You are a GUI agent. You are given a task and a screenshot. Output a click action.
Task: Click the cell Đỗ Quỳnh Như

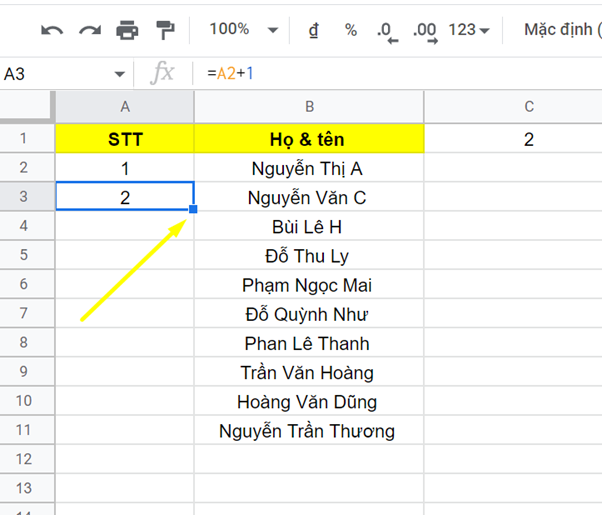pos(309,314)
